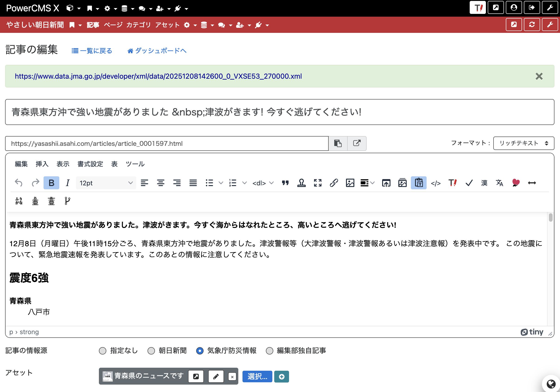Open the フォーマット format dropdown
The height and width of the screenshot is (392, 560).
coord(523,143)
